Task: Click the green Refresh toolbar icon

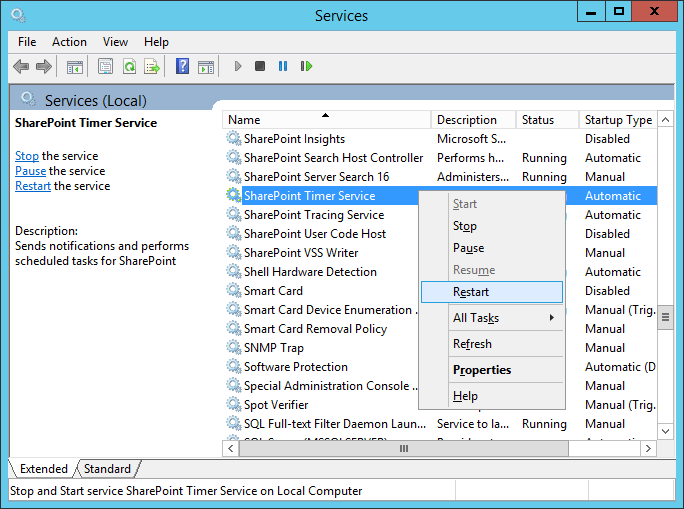Action: pos(129,66)
